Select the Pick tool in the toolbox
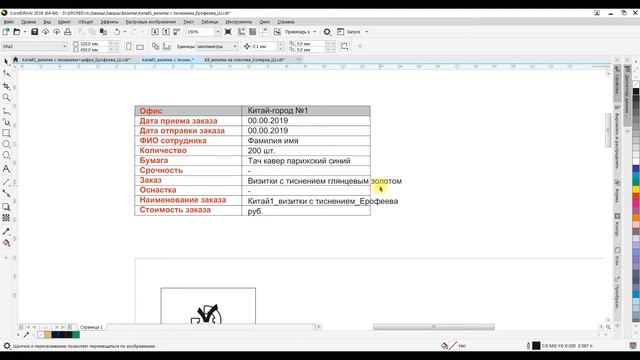Image resolution: width=640 pixels, height=360 pixels. tap(6, 62)
